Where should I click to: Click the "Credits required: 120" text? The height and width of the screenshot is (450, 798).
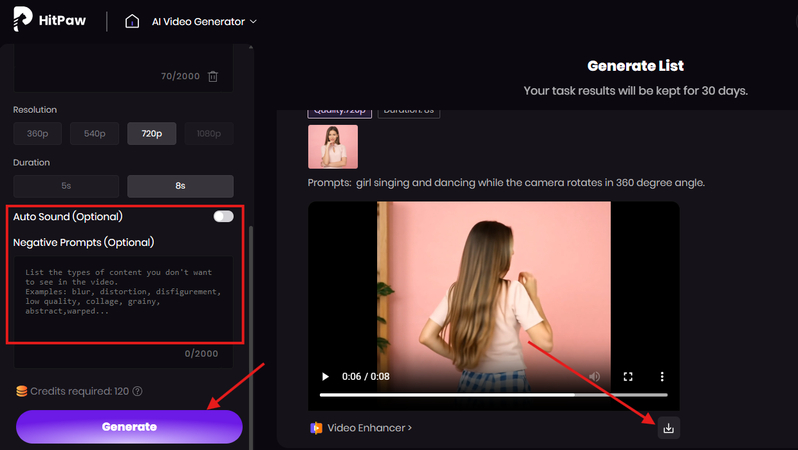(79, 391)
